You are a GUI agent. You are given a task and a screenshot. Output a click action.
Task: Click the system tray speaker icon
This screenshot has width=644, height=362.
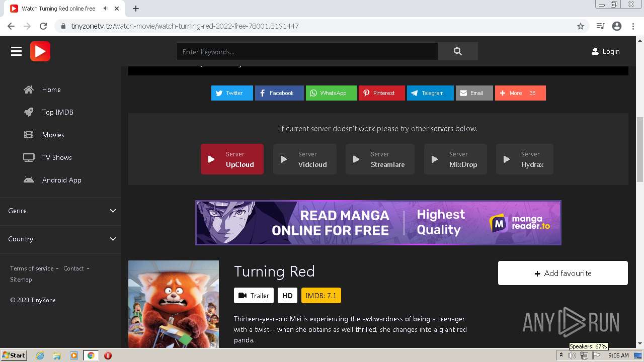(x=572, y=355)
